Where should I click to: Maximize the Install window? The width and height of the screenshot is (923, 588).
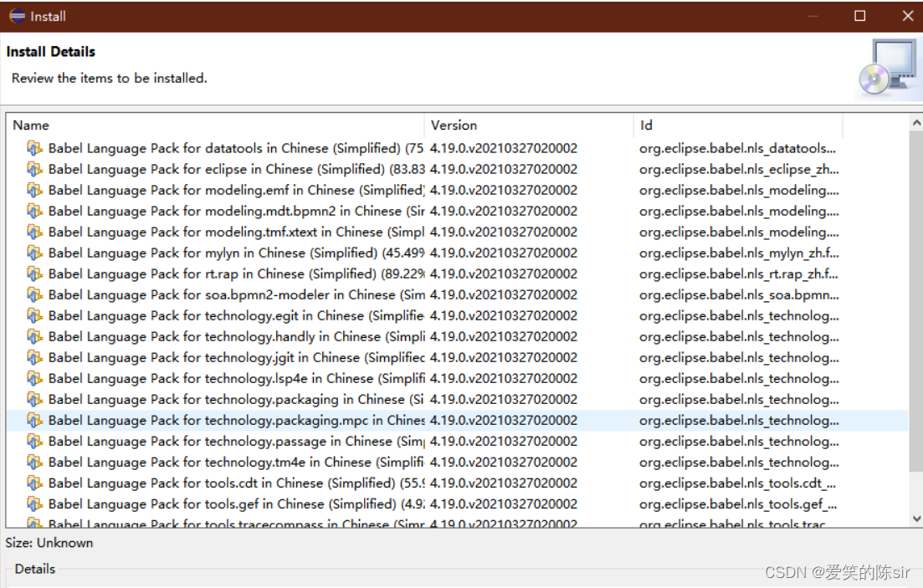(860, 16)
